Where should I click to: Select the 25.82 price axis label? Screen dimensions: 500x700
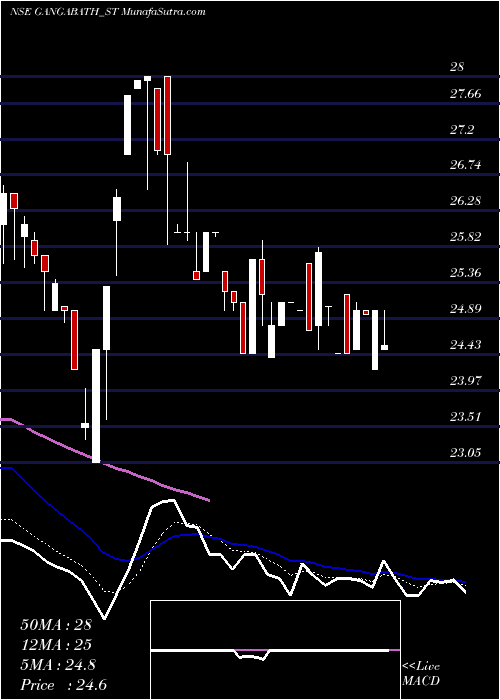[466, 237]
